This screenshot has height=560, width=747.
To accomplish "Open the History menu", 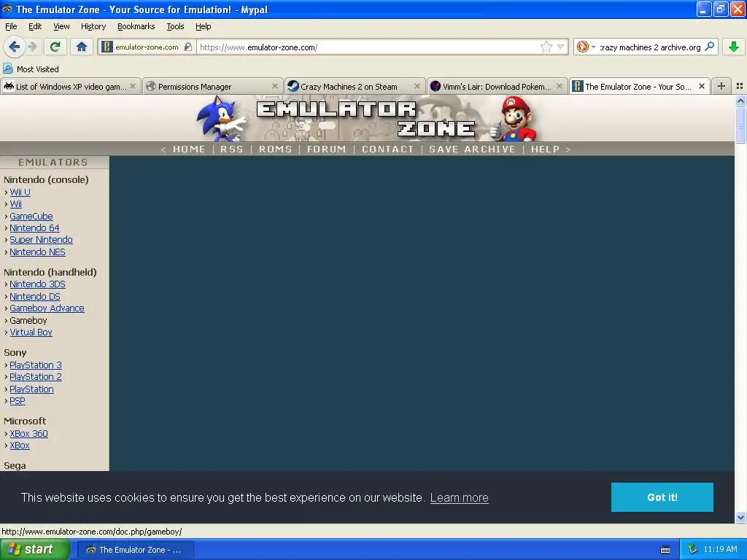I will 93,26.
